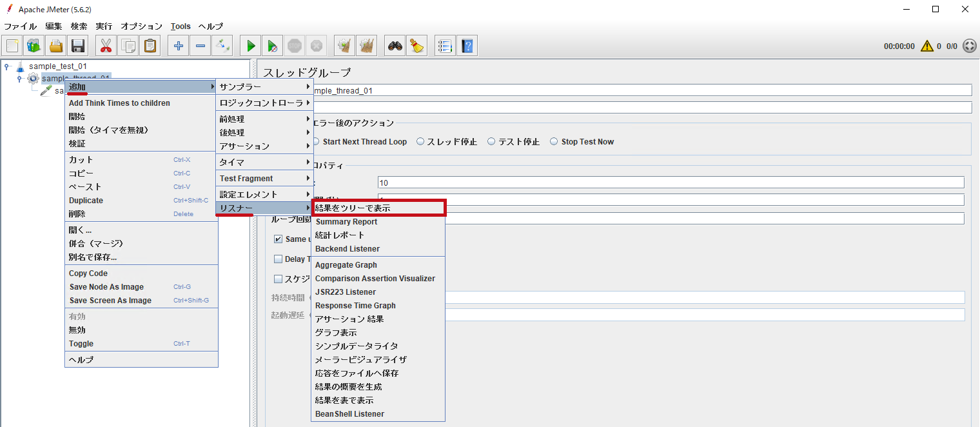This screenshot has height=427, width=980.
Task: Choose Summary Report listener
Action: pos(378,221)
